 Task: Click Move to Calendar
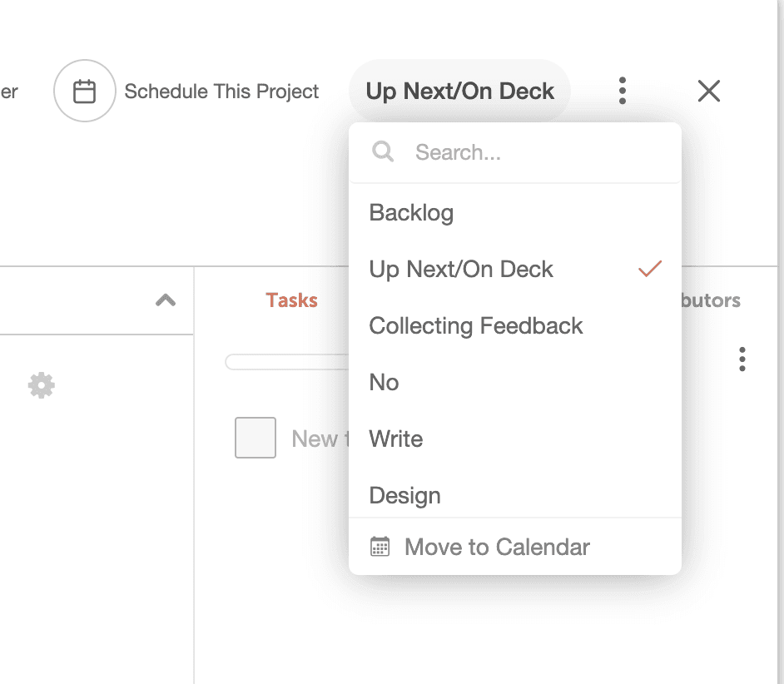click(x=515, y=547)
